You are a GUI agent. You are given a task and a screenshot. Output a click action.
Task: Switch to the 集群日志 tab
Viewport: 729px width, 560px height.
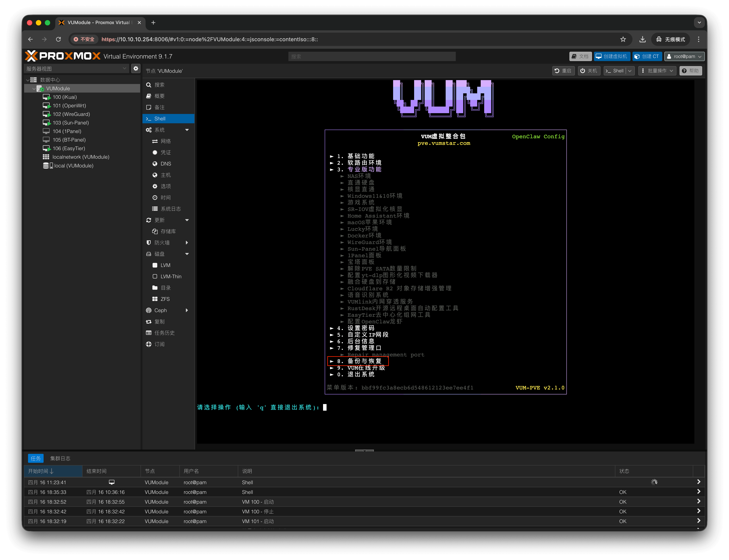[x=60, y=458]
